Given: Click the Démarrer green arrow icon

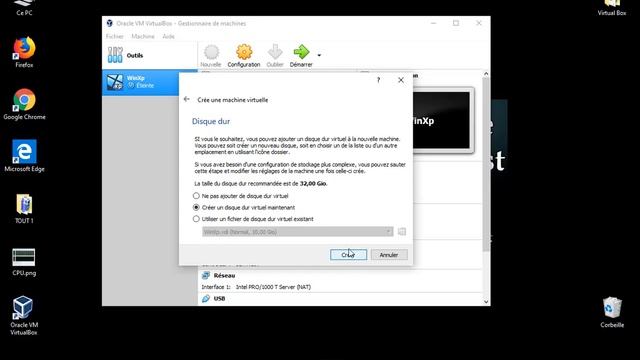Looking at the screenshot, I should point(301,52).
